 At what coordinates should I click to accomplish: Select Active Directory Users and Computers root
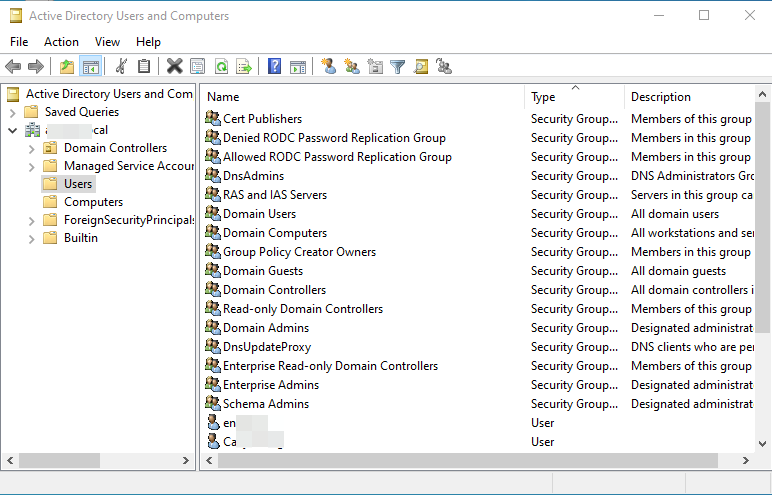pos(109,94)
